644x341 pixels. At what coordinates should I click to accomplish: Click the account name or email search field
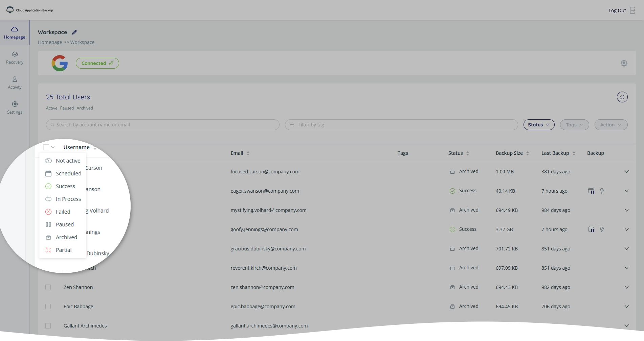tap(163, 125)
